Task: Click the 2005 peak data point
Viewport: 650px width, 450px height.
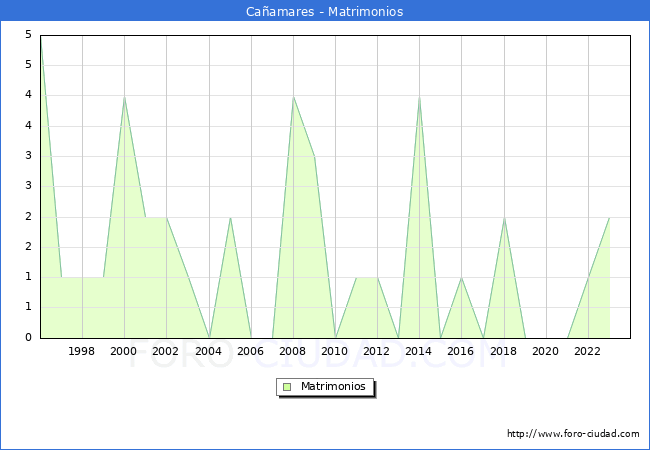Action: (x=230, y=218)
